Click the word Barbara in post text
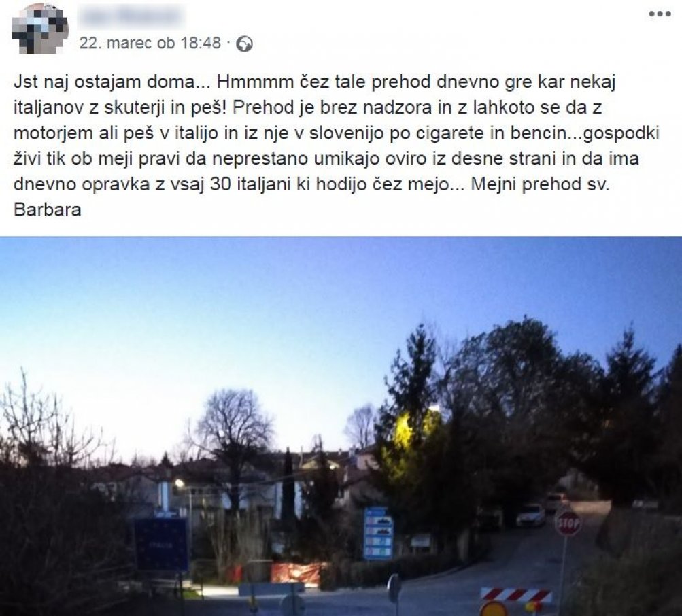Screen dimensions: 682x616 coord(48,209)
